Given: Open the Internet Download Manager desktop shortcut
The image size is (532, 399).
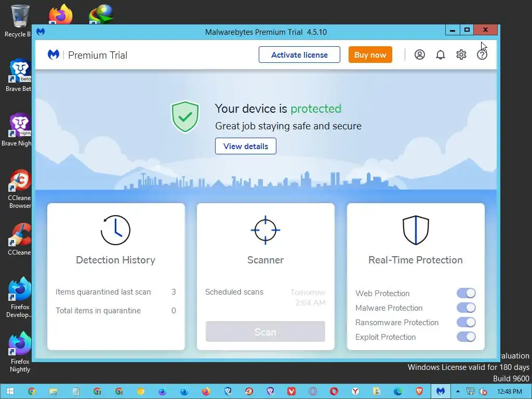Looking at the screenshot, I should point(101,14).
